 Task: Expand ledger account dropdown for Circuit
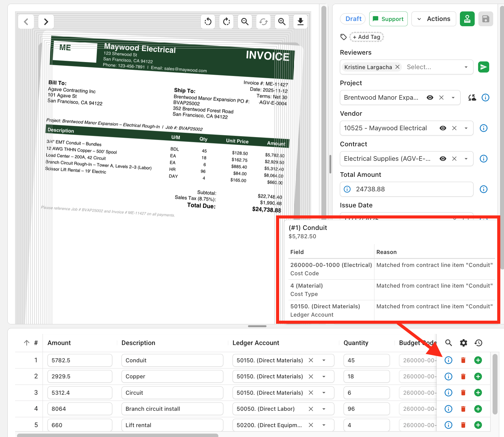pyautogui.click(x=324, y=393)
